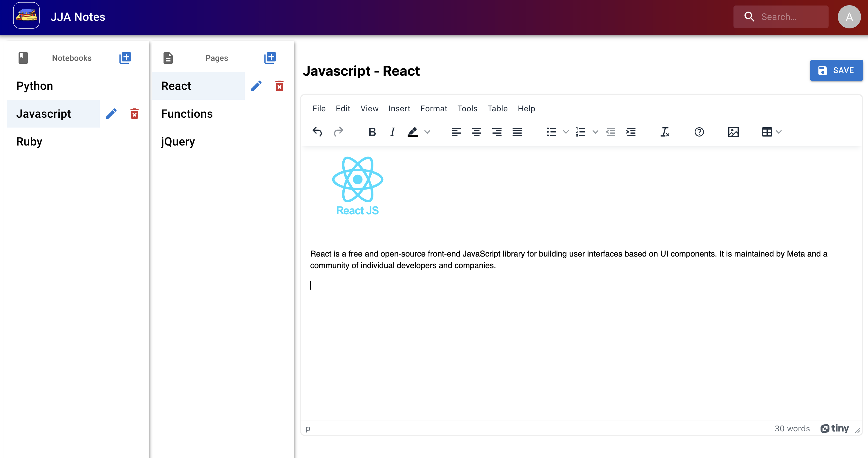Open the highlight color dropdown
The image size is (868, 458).
pyautogui.click(x=427, y=132)
